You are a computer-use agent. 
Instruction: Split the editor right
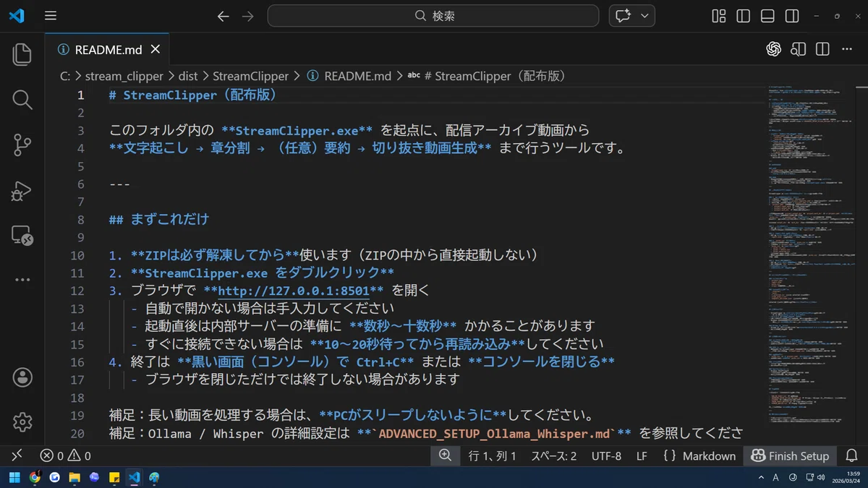pos(822,49)
